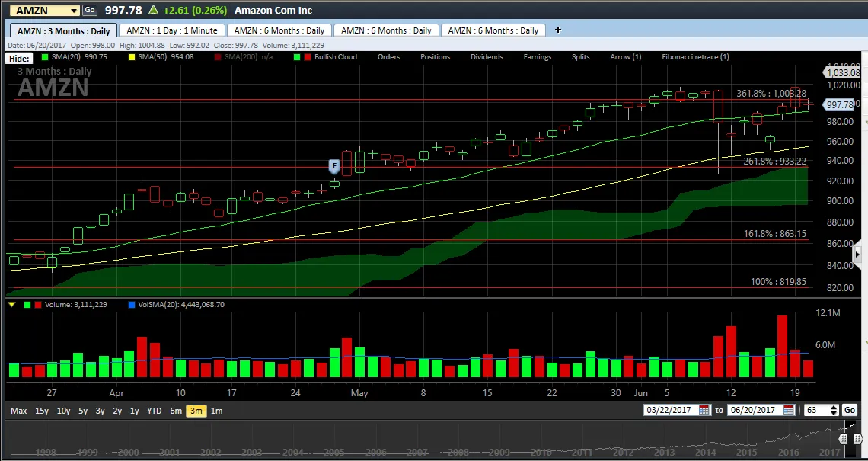Click the Hide: legend button
This screenshot has width=868, height=461.
(x=19, y=58)
